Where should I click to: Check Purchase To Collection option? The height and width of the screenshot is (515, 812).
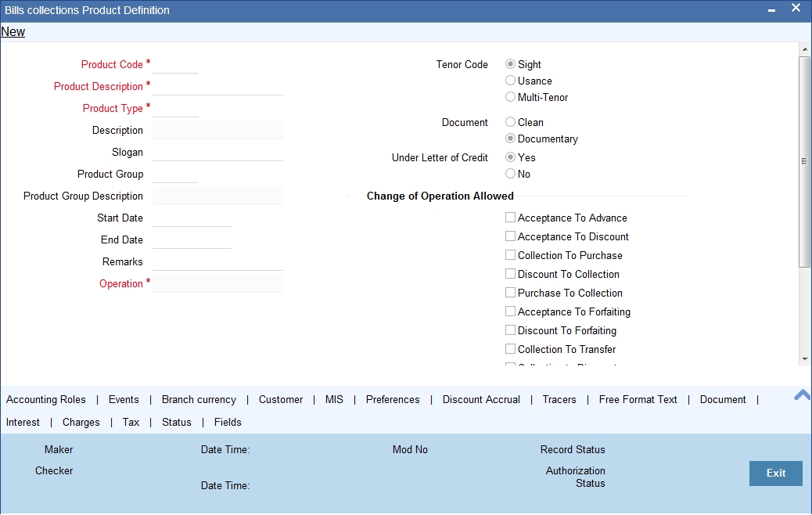(x=510, y=292)
